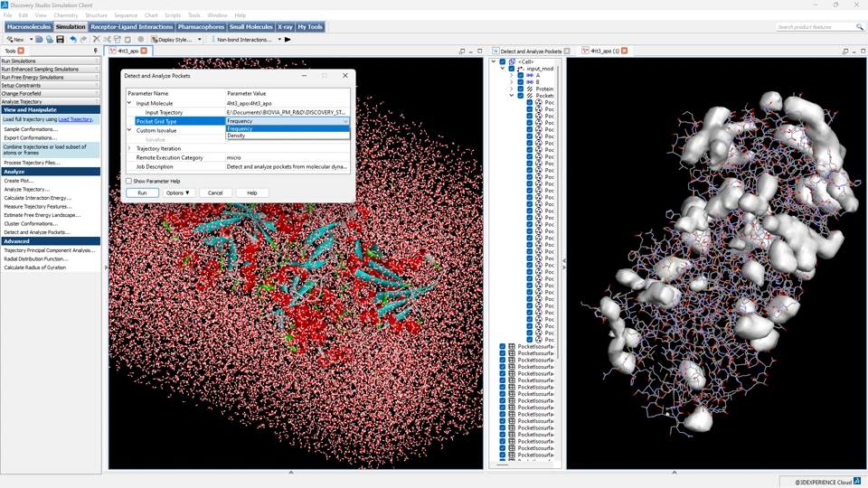Click the Cell icon in hierarchy
Viewport: 868px width, 488px height.
click(x=512, y=61)
